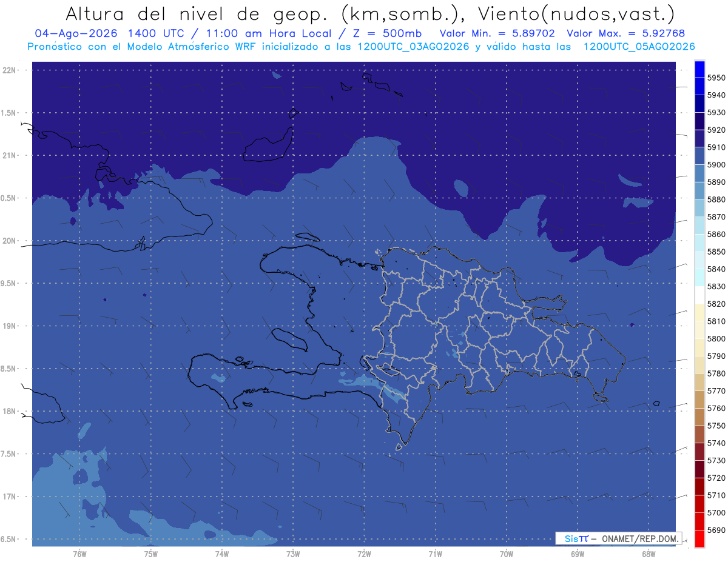Image resolution: width=728 pixels, height=562 pixels.
Task: Click the '75W' longitude label
Action: pos(151,554)
